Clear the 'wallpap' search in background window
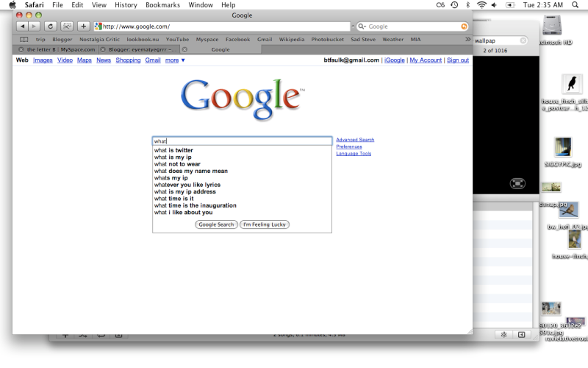The image size is (588, 368). 523,40
